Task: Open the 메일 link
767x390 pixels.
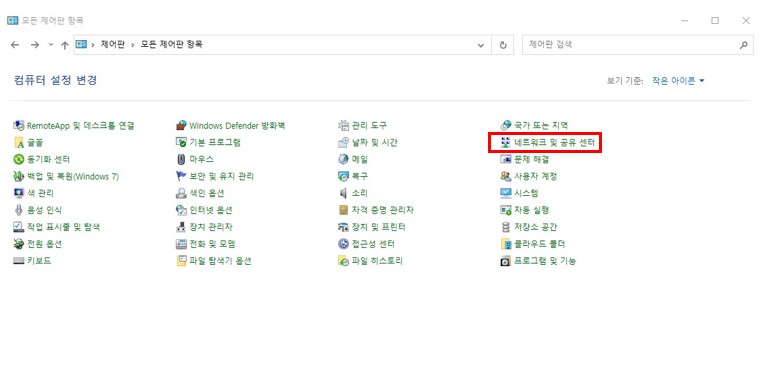Action: click(360, 160)
